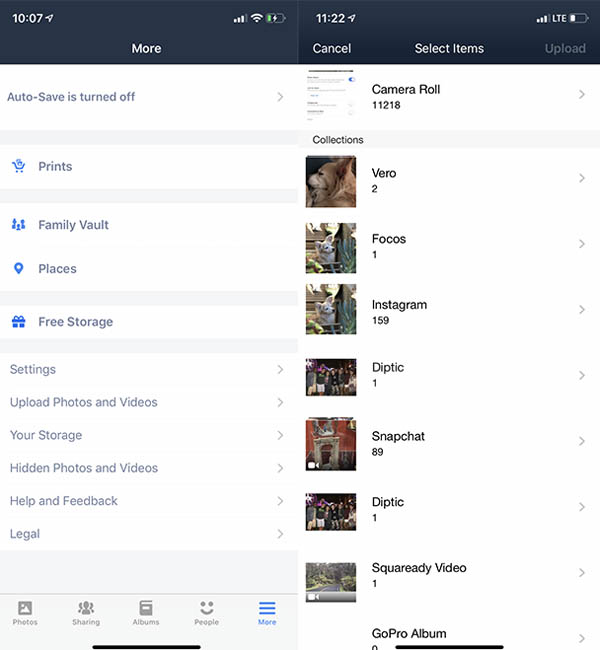Open the Focos chevron
The height and width of the screenshot is (650, 600).
pyautogui.click(x=582, y=244)
